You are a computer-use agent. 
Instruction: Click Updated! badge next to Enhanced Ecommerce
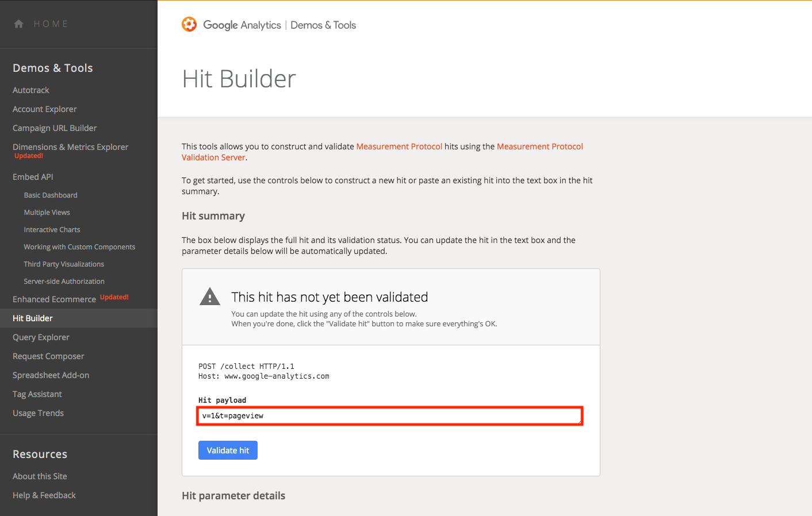pyautogui.click(x=114, y=298)
